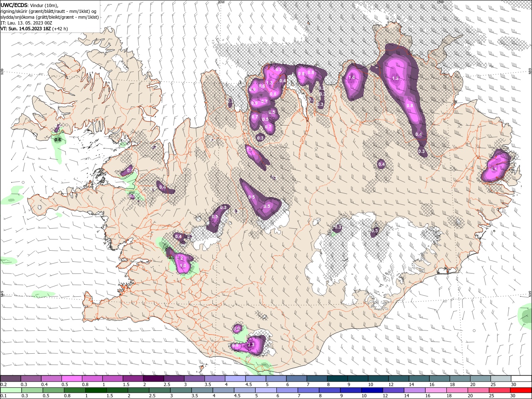Click the 'slydda/snjókoma' legend description line

49,17
